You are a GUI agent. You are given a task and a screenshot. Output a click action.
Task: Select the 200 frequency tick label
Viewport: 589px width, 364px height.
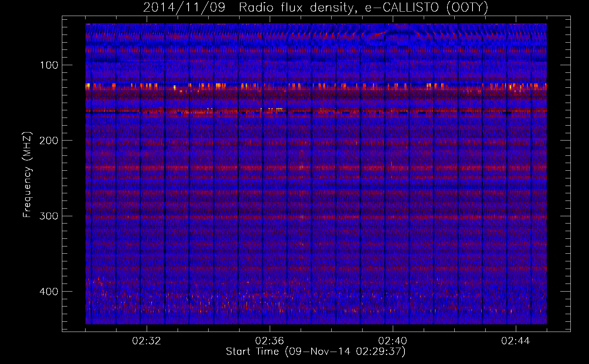(x=49, y=141)
